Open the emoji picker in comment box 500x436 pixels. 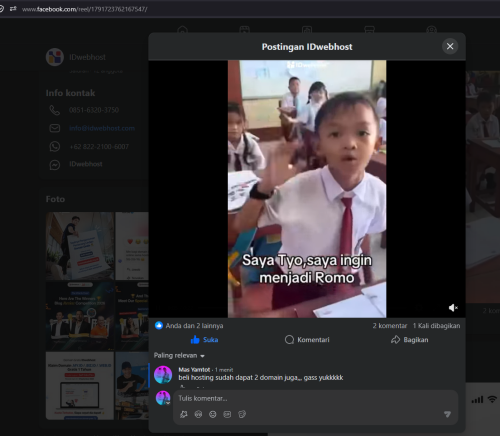(213, 414)
